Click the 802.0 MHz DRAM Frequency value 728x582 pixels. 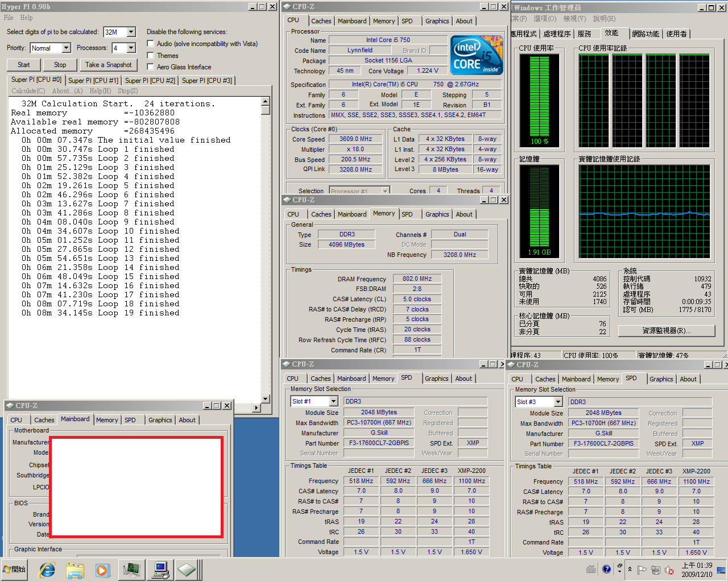[x=417, y=278]
